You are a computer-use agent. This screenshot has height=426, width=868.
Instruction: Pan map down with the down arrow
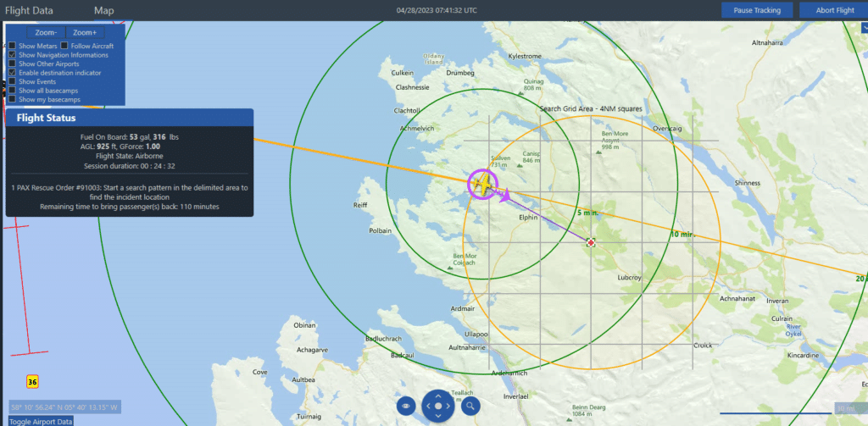coord(437,418)
